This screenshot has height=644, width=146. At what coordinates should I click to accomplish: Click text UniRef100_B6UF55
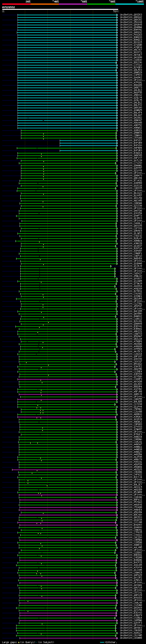click(131, 93)
